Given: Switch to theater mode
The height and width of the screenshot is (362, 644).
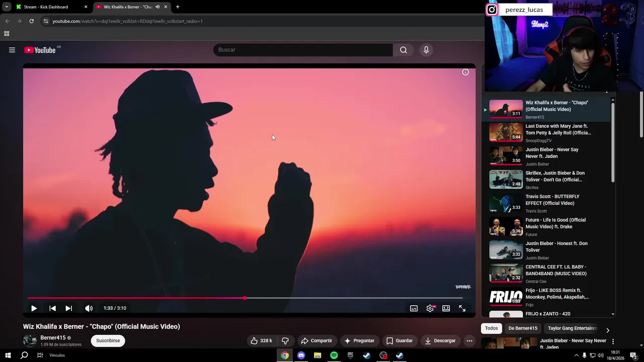Looking at the screenshot, I should coord(446,308).
